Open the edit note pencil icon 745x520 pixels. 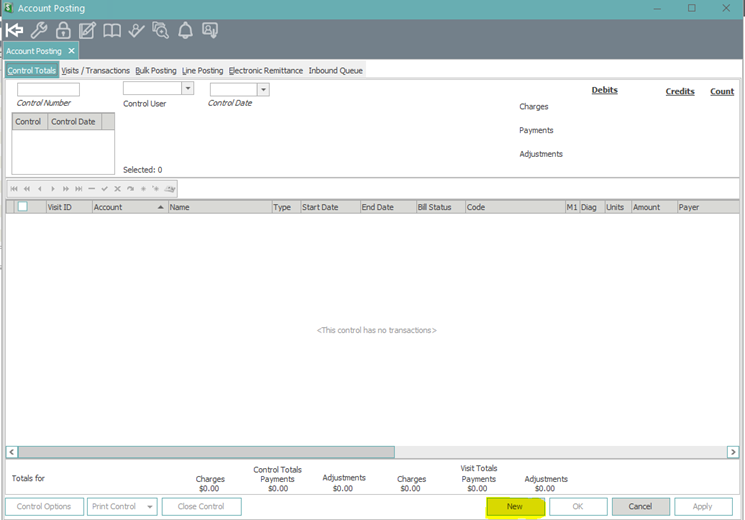pyautogui.click(x=87, y=30)
